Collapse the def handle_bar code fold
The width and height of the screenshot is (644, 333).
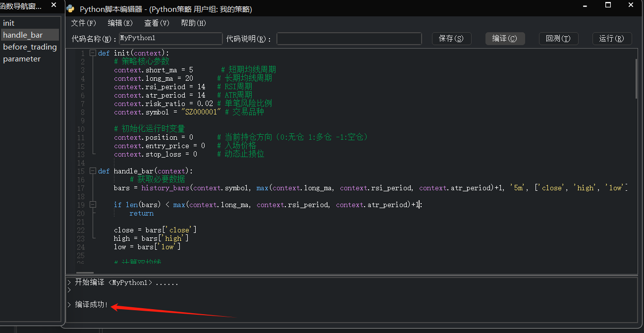click(x=92, y=171)
